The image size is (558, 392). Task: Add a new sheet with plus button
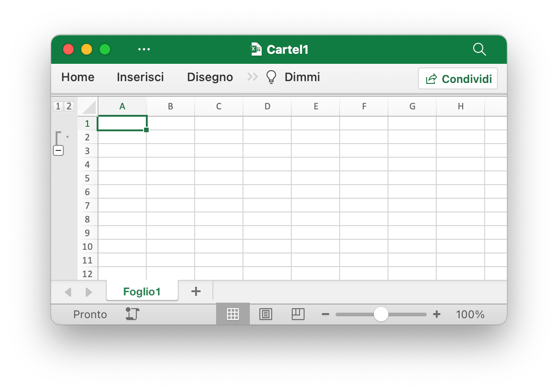(196, 291)
